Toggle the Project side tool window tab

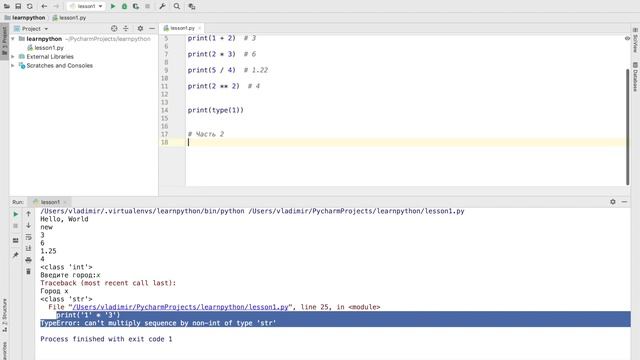[4, 42]
